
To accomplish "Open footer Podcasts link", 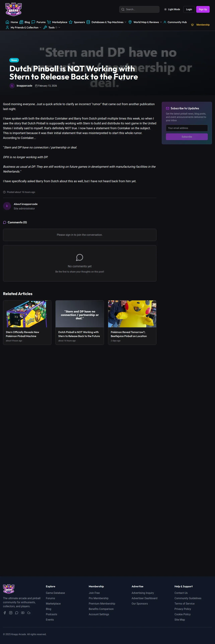I will tap(51, 614).
